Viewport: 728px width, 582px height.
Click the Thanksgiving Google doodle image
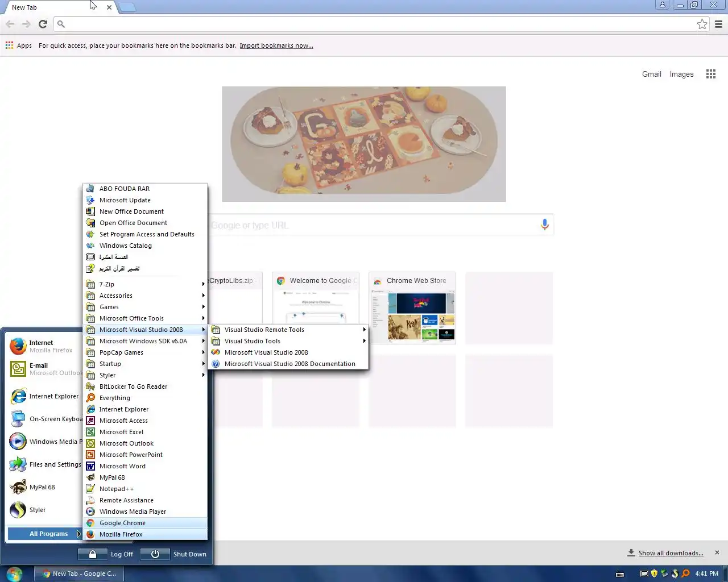point(364,144)
